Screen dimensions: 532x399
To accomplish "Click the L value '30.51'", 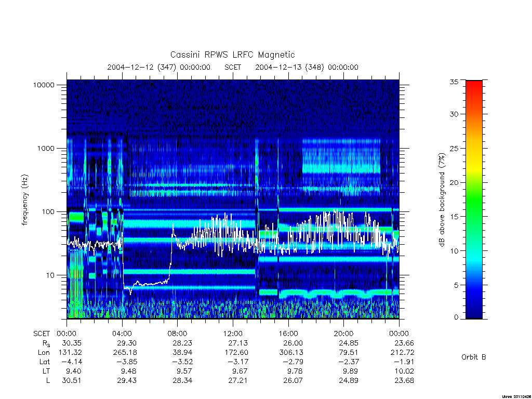I will pyautogui.click(x=72, y=380).
